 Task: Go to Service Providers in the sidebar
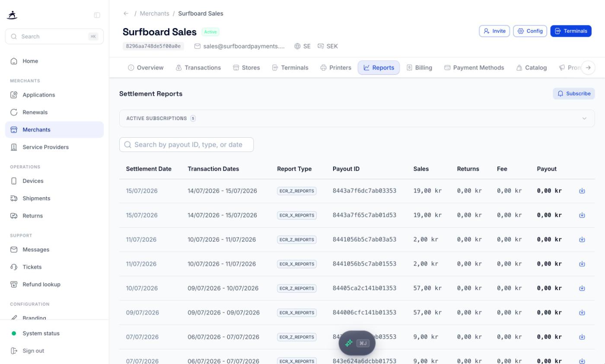click(x=54, y=147)
